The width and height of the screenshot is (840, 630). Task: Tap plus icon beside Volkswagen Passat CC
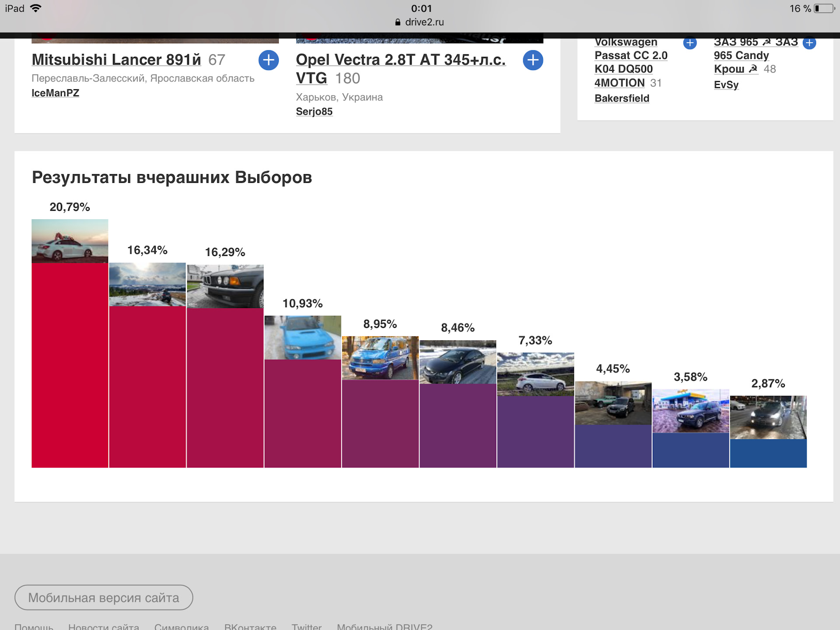coord(690,43)
